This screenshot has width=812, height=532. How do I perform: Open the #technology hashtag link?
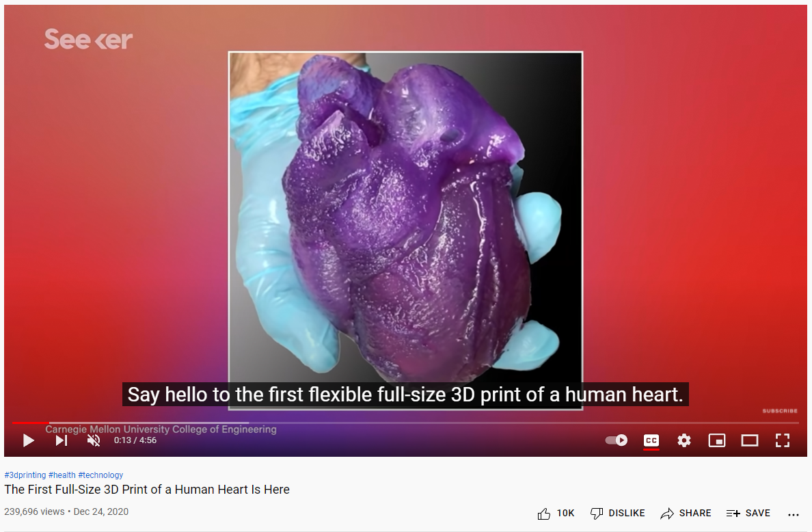coord(100,475)
